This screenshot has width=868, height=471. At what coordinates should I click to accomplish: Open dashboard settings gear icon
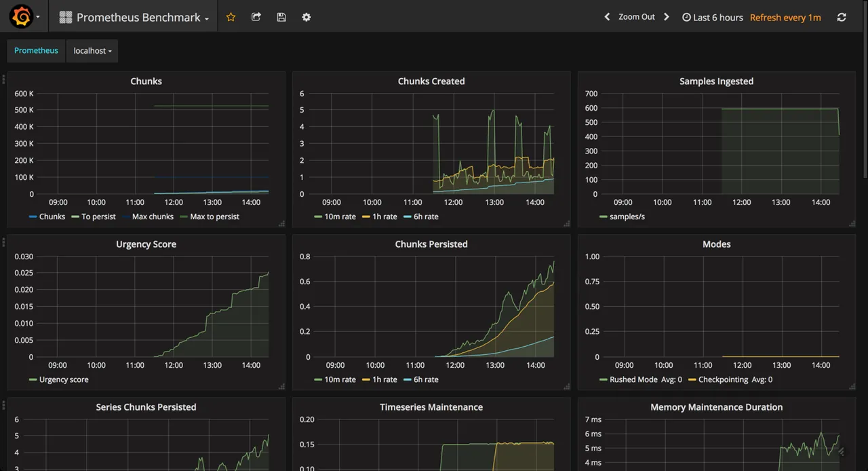coord(307,17)
